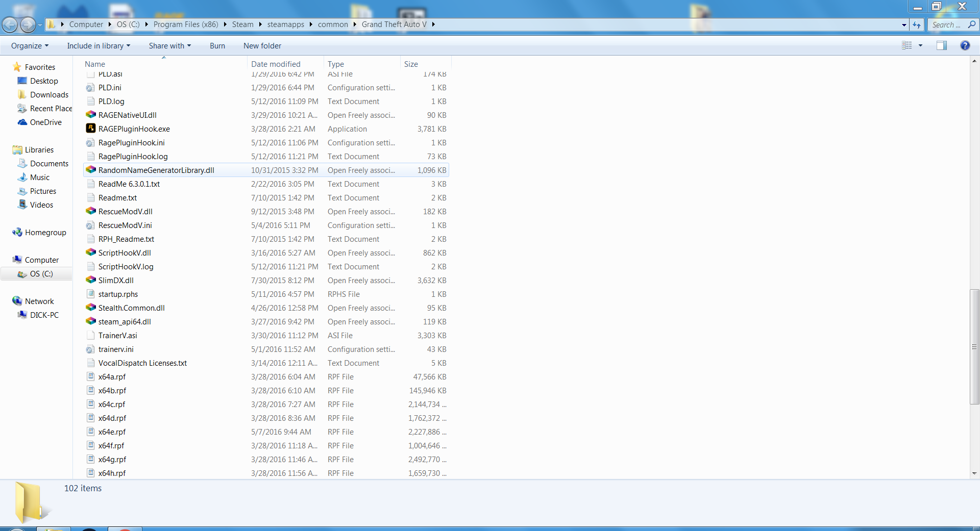980x531 pixels.
Task: Open the Help question mark icon
Action: (965, 45)
